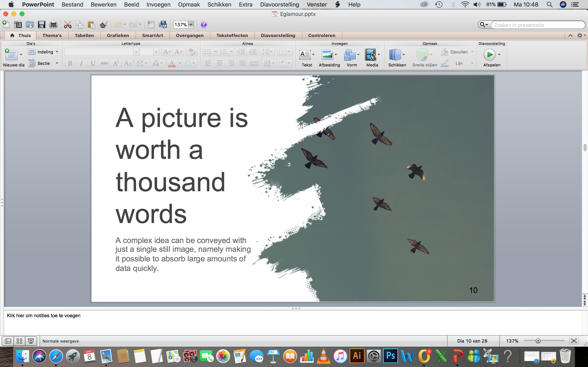Click the Media insert icon
Image resolution: width=588 pixels, height=367 pixels.
point(370,55)
